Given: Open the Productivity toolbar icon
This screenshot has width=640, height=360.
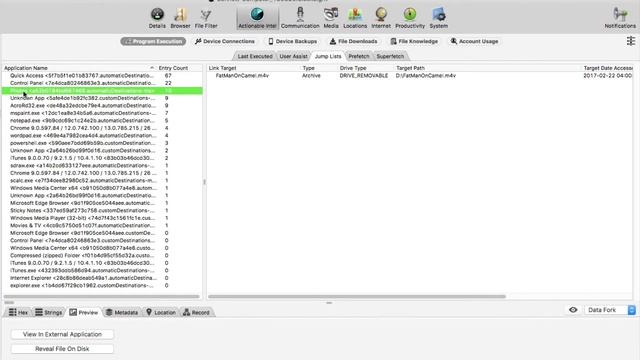Looking at the screenshot, I should [410, 18].
